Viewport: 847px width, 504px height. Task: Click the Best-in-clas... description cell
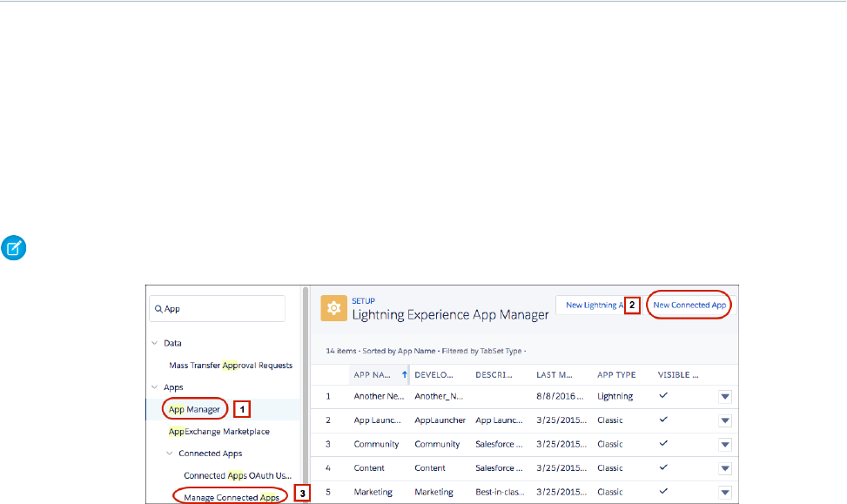[500, 492]
